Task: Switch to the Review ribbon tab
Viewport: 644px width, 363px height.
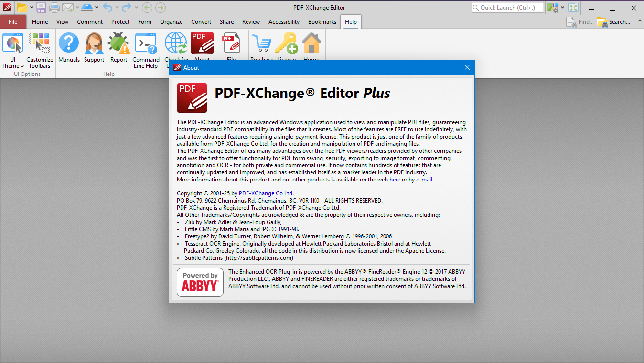Action: click(x=251, y=22)
